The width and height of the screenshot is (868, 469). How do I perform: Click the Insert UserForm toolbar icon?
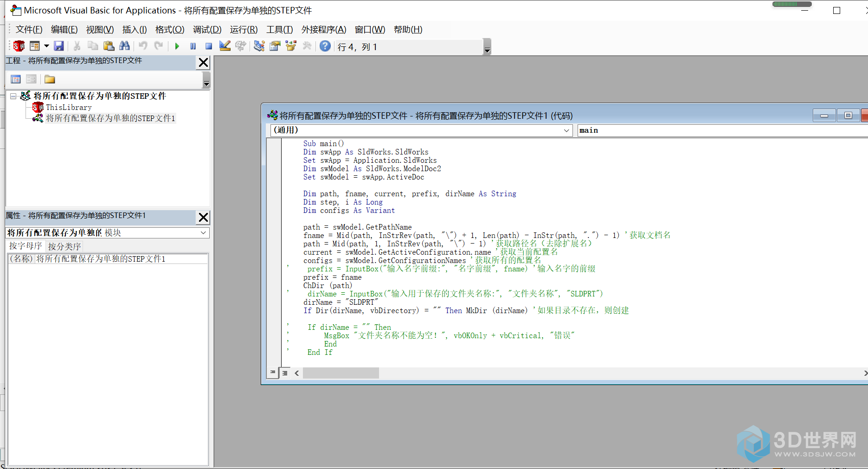35,46
